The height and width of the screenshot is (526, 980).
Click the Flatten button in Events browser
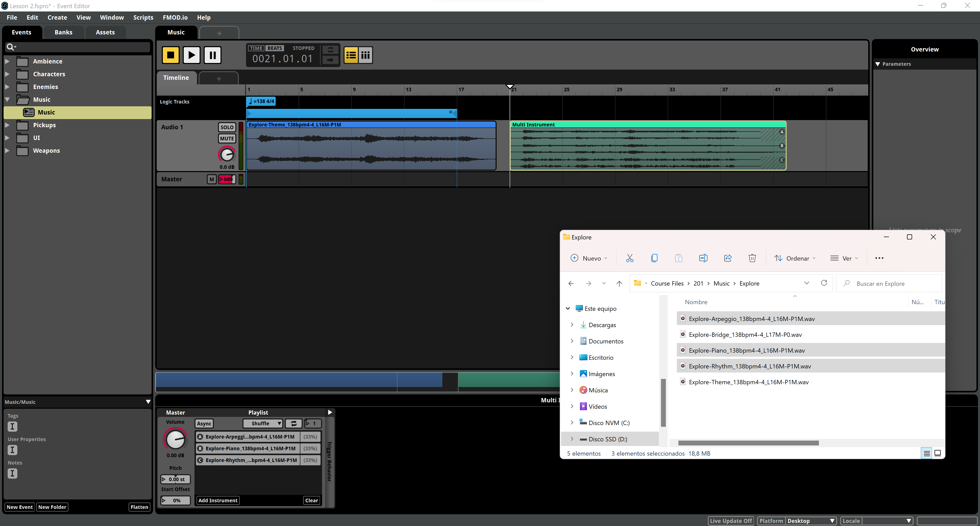(x=139, y=507)
